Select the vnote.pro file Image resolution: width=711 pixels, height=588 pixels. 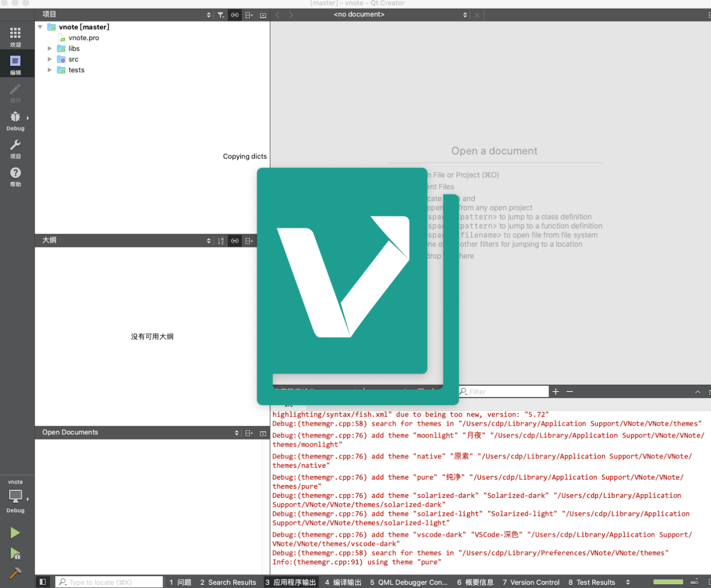(84, 38)
